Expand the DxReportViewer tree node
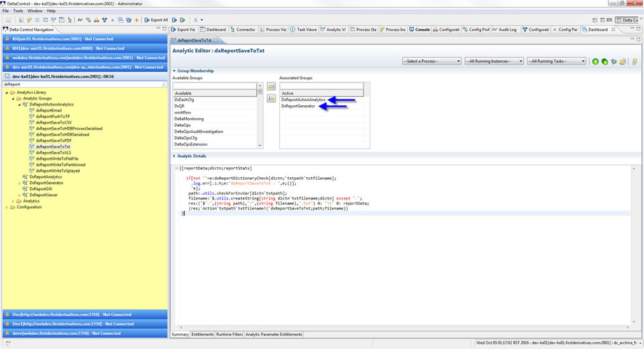This screenshot has height=349, width=644. (x=19, y=195)
